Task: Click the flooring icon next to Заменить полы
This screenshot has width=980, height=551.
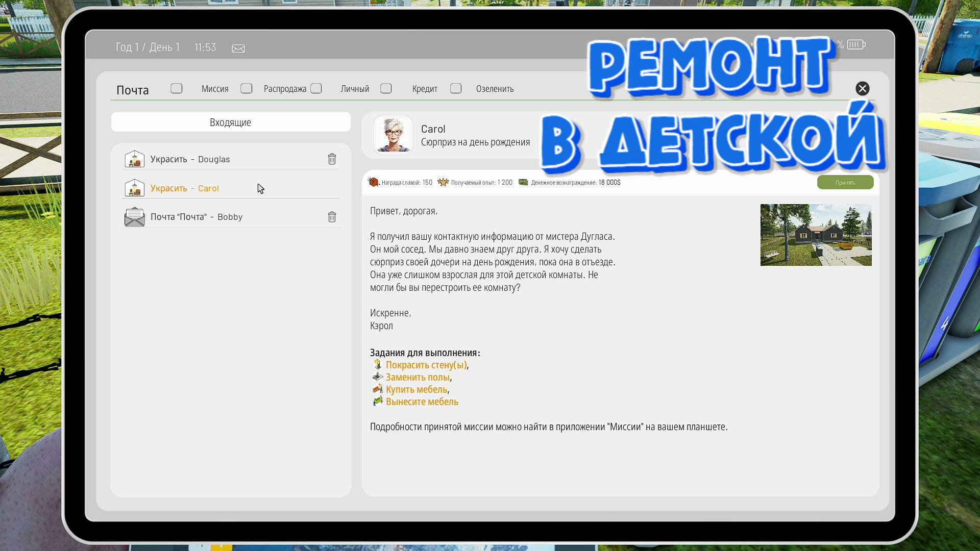Action: point(378,377)
